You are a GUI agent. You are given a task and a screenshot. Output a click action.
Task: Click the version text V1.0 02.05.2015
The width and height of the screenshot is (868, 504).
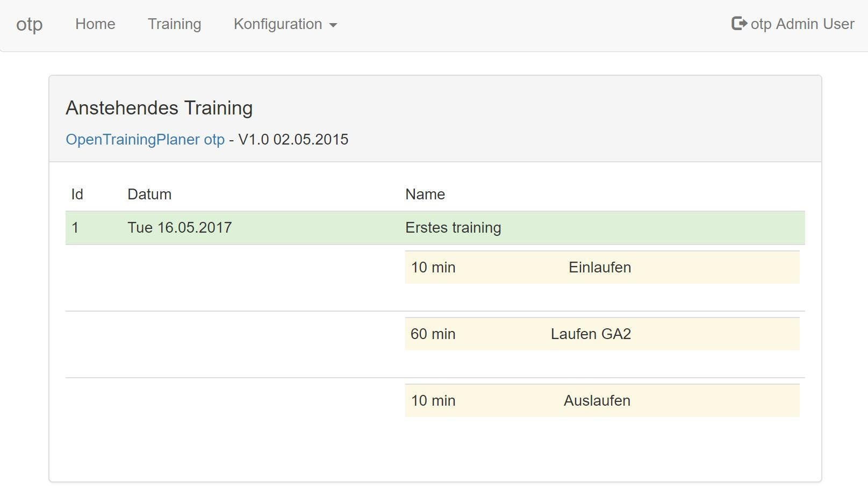[x=294, y=139]
